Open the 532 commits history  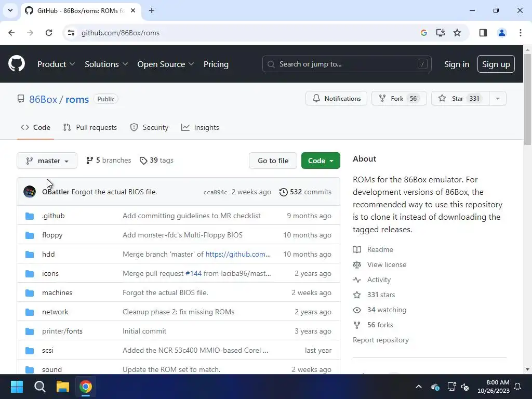305,192
